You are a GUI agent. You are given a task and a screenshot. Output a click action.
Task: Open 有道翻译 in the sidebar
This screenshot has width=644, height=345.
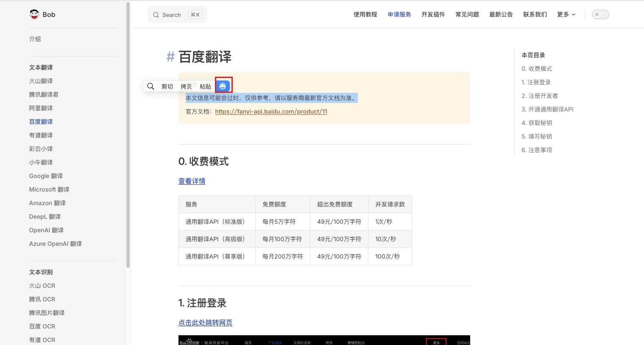click(x=41, y=135)
